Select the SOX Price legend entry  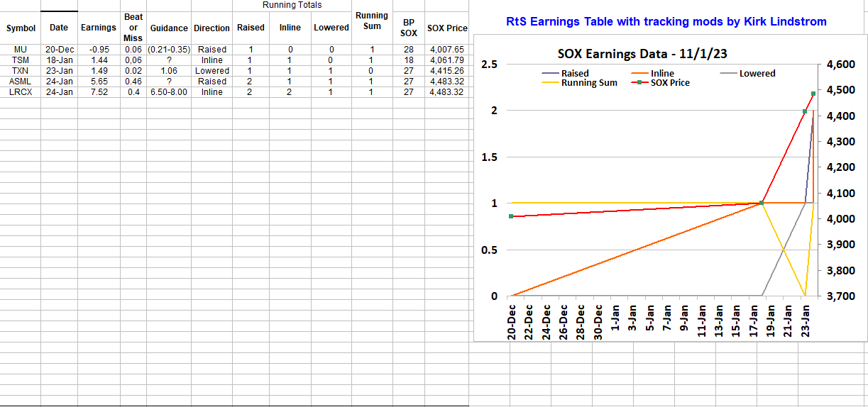point(669,83)
